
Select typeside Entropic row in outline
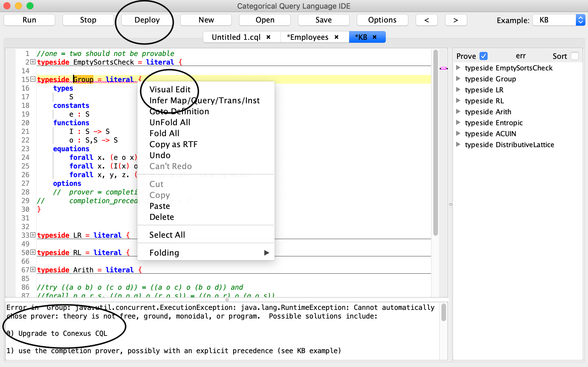click(x=493, y=123)
